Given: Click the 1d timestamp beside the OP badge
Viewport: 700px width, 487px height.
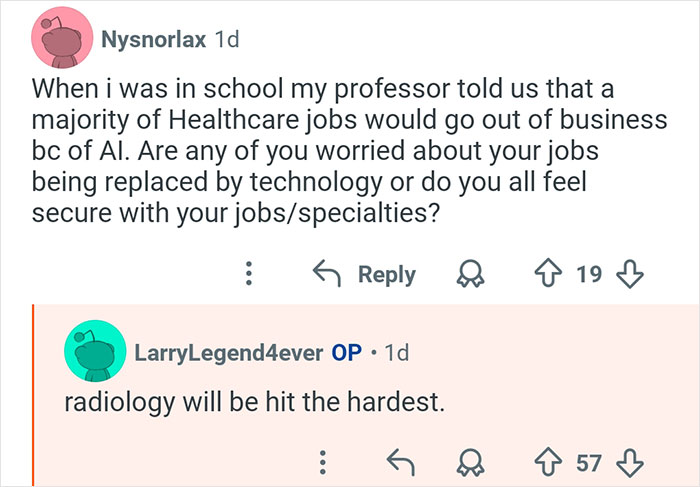Looking at the screenshot, I should 396,352.
